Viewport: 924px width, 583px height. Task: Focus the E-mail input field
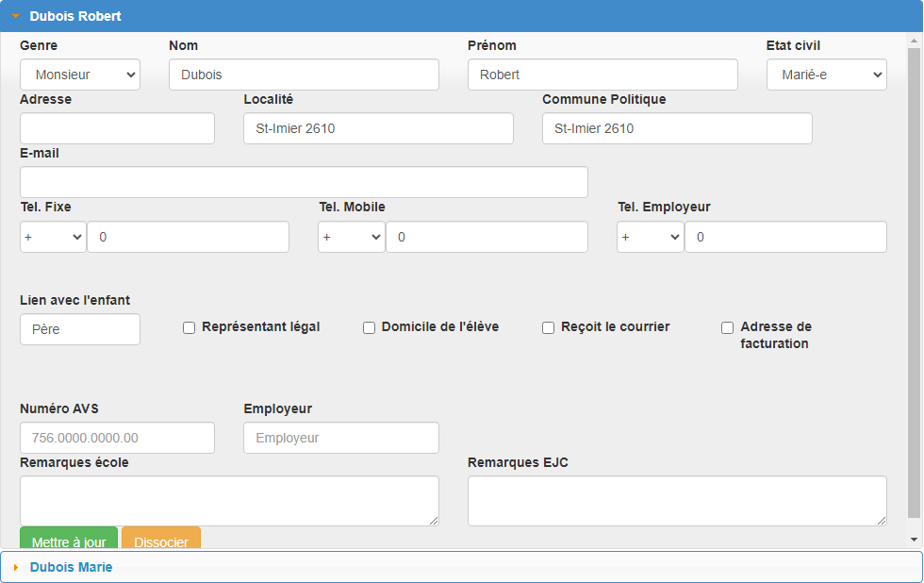pos(304,182)
